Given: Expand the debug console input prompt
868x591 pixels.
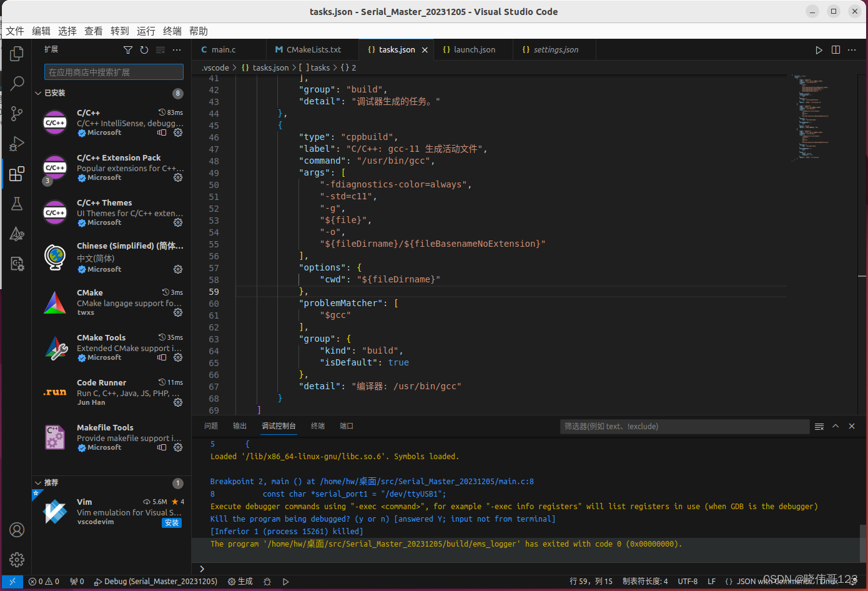Looking at the screenshot, I should click(202, 569).
